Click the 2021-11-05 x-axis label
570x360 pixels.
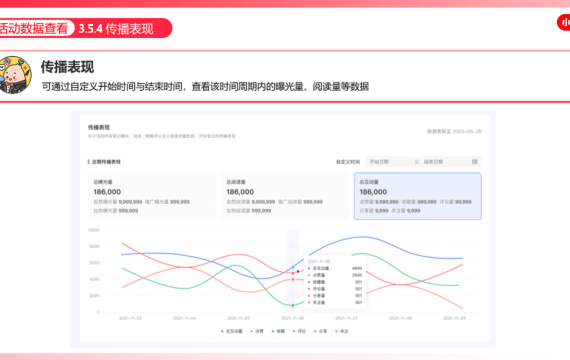238,318
